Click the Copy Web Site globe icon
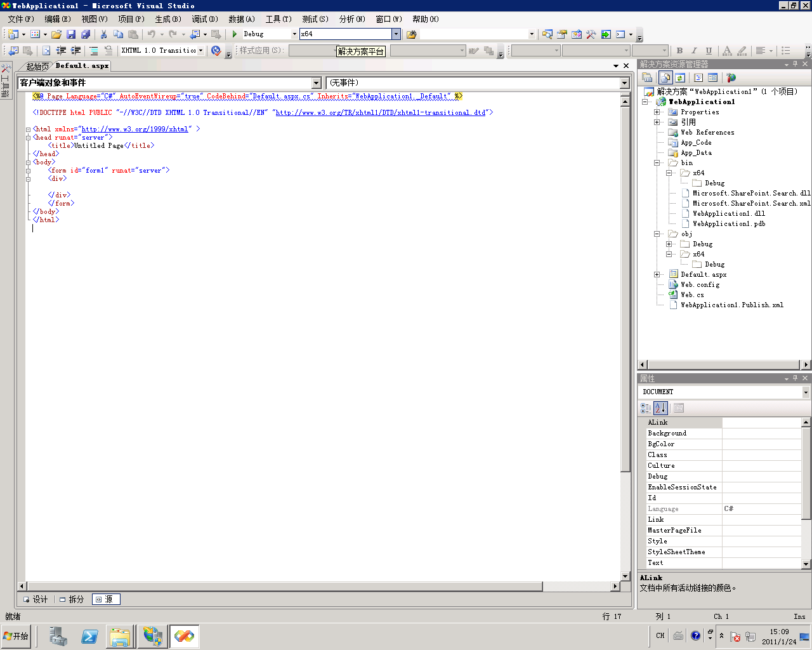 click(731, 77)
